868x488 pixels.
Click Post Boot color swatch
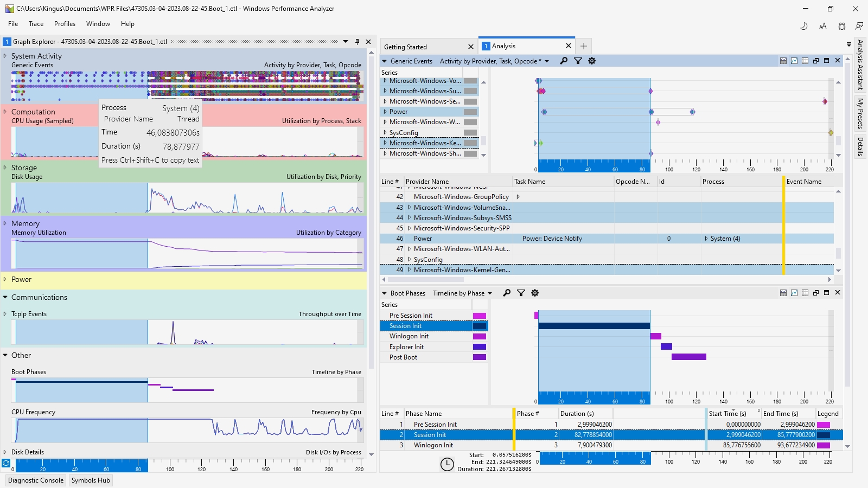coord(480,357)
